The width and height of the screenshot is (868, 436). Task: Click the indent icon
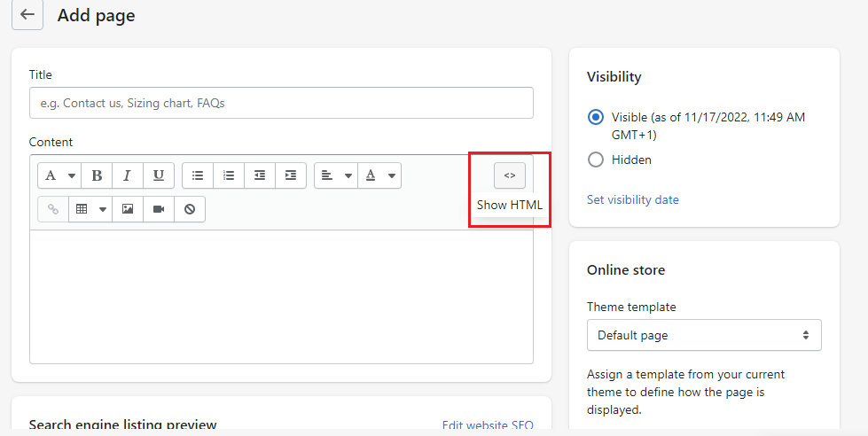point(291,175)
